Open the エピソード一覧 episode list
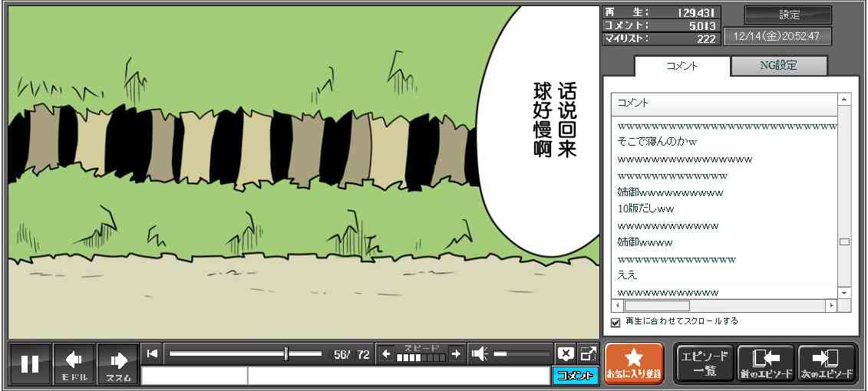 (x=704, y=363)
